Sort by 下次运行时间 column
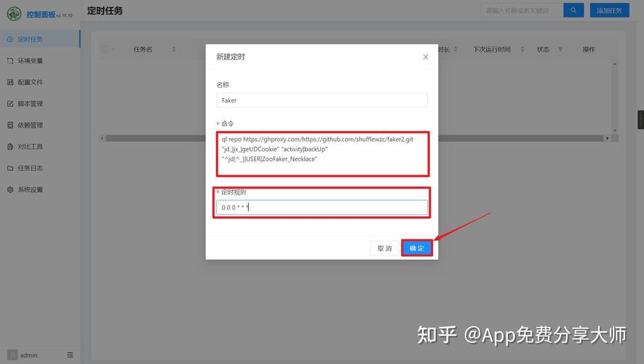 click(x=522, y=50)
